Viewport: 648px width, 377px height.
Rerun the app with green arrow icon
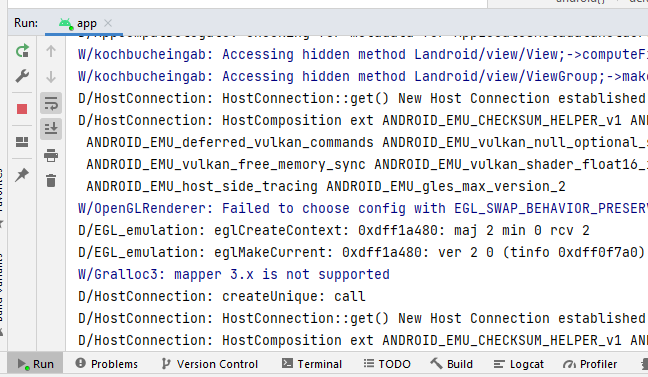(x=22, y=51)
